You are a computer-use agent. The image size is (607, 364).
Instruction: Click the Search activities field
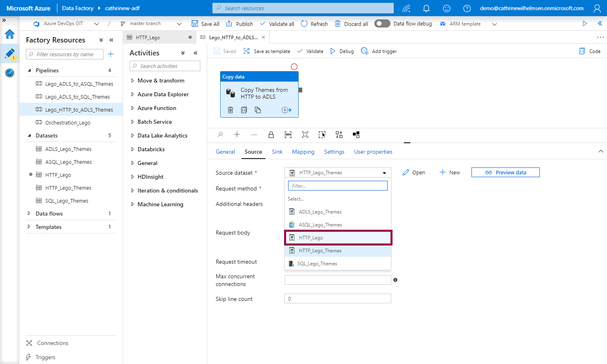[x=165, y=66]
